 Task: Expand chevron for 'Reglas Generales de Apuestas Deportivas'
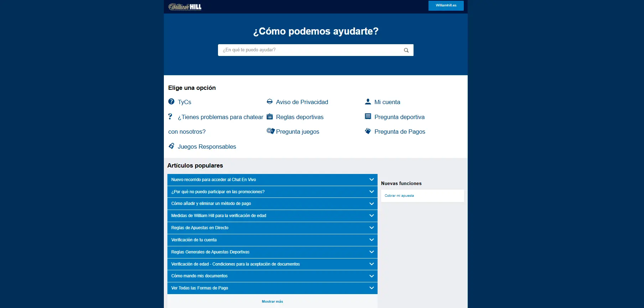pyautogui.click(x=372, y=252)
